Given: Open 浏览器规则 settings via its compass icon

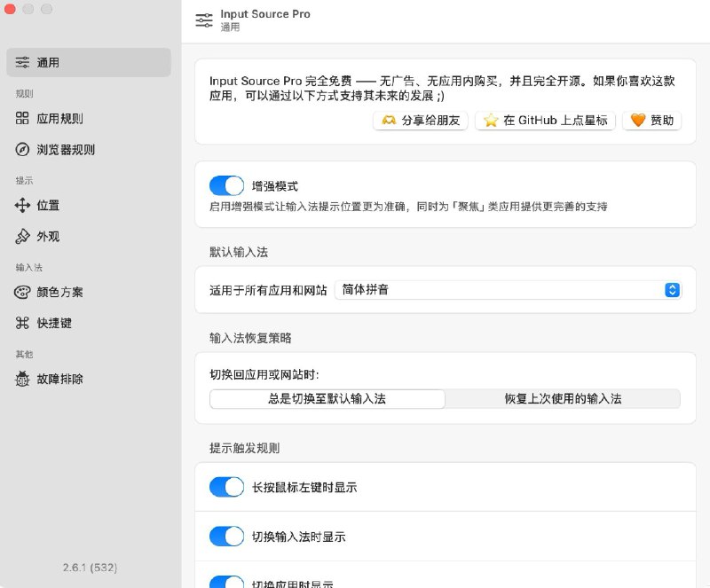Looking at the screenshot, I should (24, 149).
